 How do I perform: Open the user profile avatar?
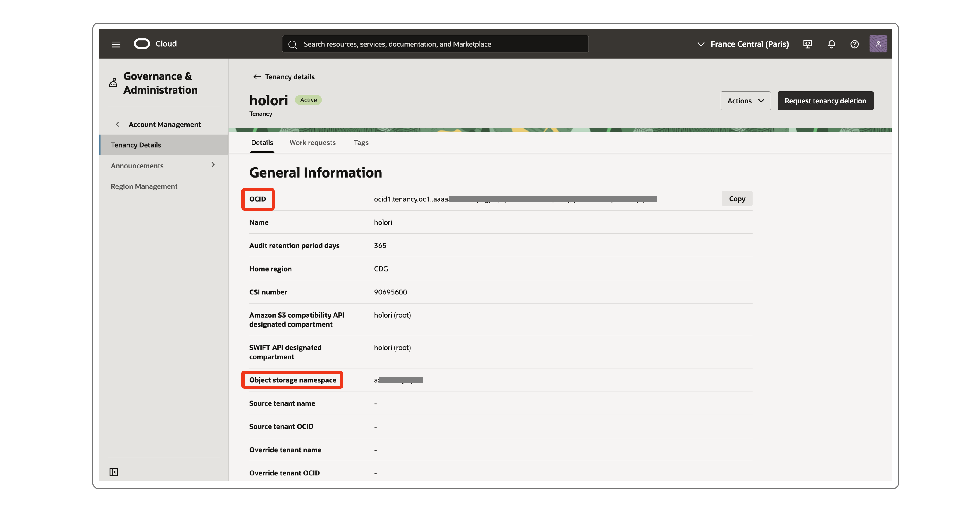coord(878,43)
